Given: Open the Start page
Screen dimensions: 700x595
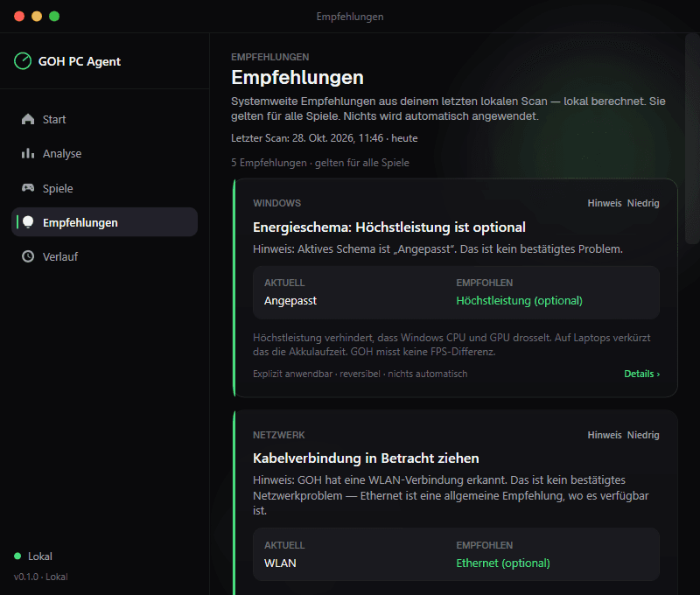Looking at the screenshot, I should click(x=104, y=119).
